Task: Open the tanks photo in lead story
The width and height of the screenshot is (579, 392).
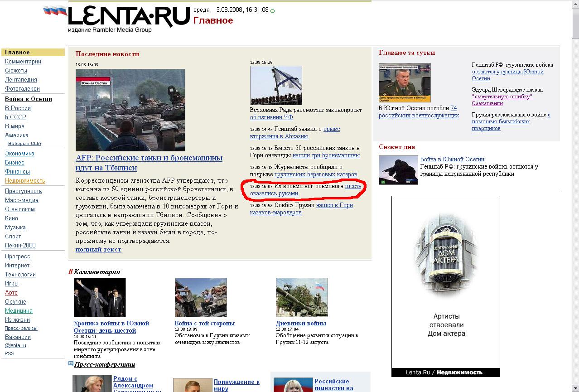Action: point(130,110)
